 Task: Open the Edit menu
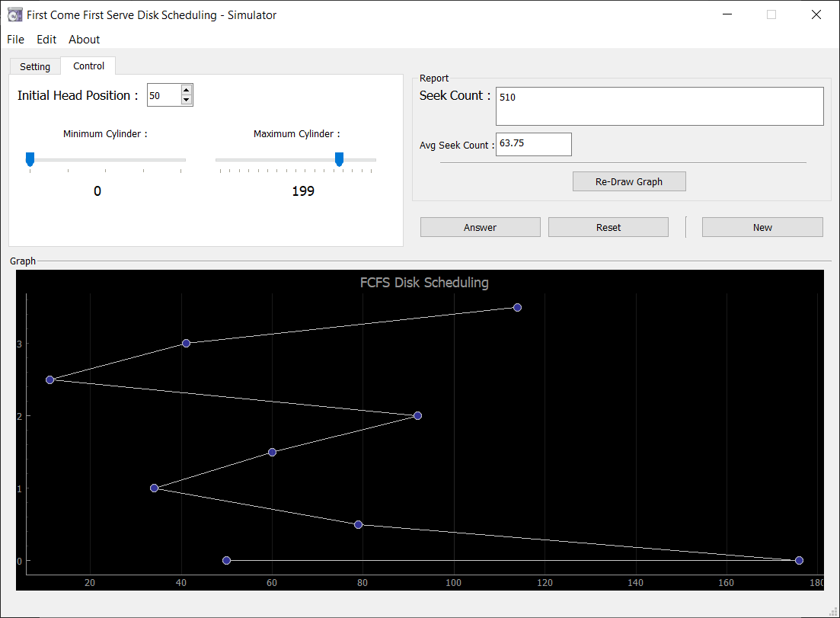[46, 40]
